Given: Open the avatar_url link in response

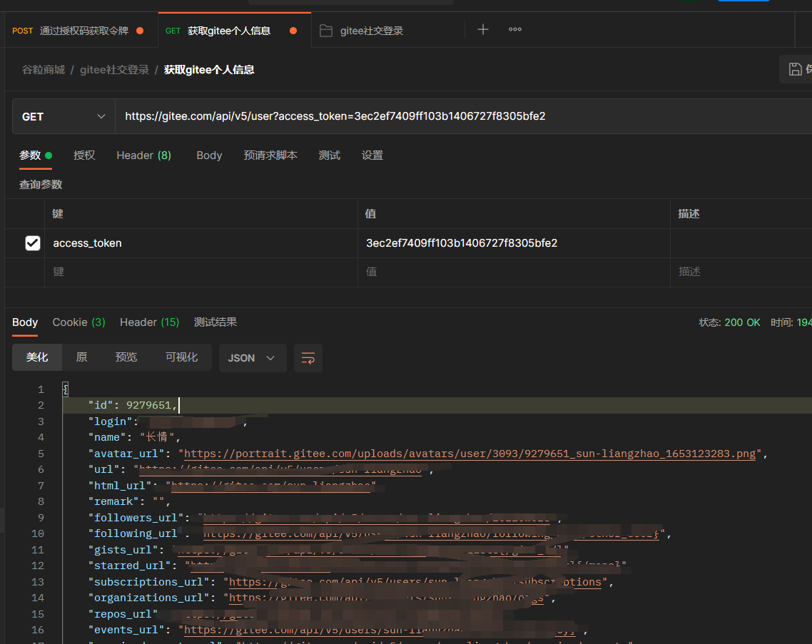Looking at the screenshot, I should click(x=470, y=454).
